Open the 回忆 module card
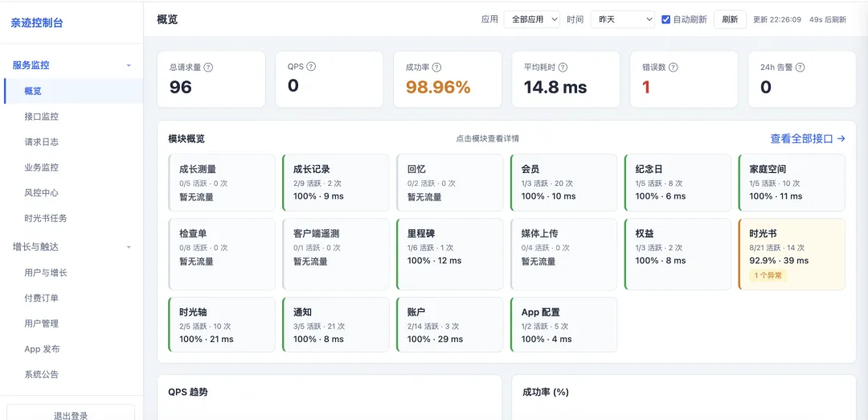This screenshot has height=420, width=868. pos(449,183)
